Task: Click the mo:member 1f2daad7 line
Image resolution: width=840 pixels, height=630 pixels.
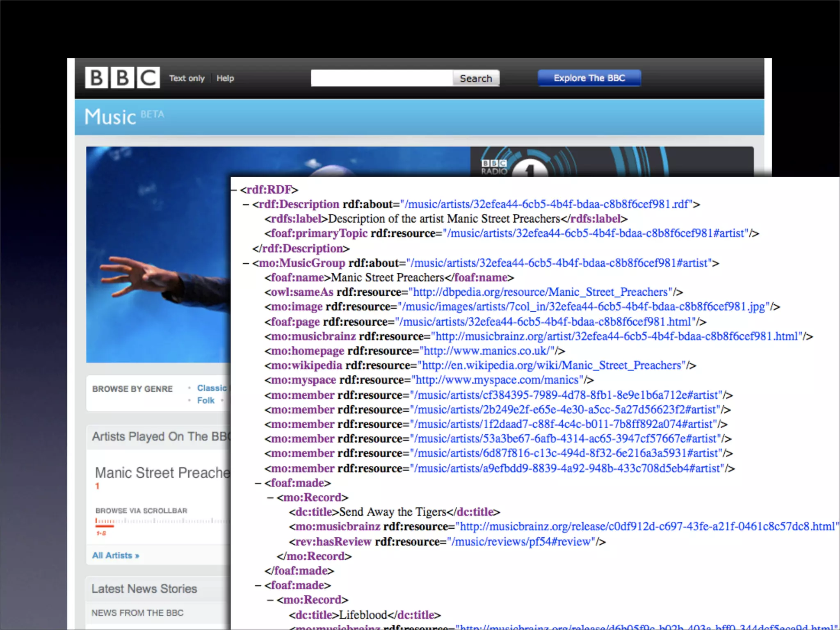Action: point(496,424)
